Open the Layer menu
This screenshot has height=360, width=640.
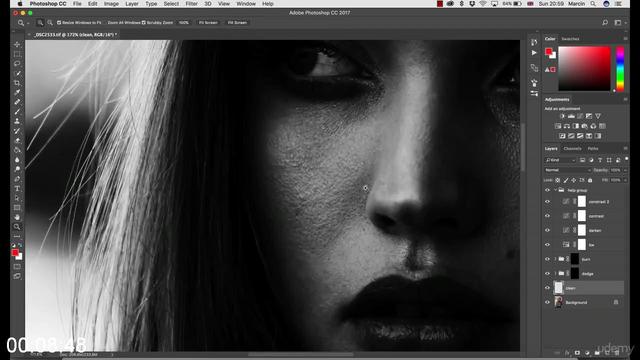pos(131,4)
